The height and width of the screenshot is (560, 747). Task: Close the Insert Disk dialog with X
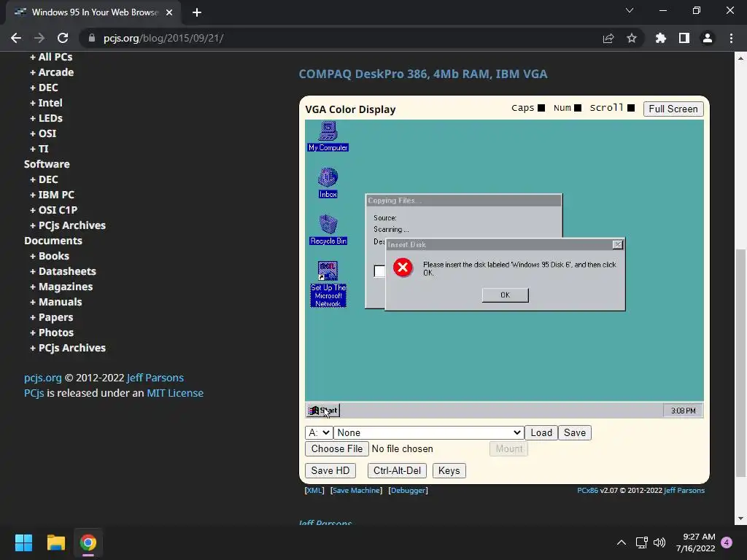tap(617, 244)
